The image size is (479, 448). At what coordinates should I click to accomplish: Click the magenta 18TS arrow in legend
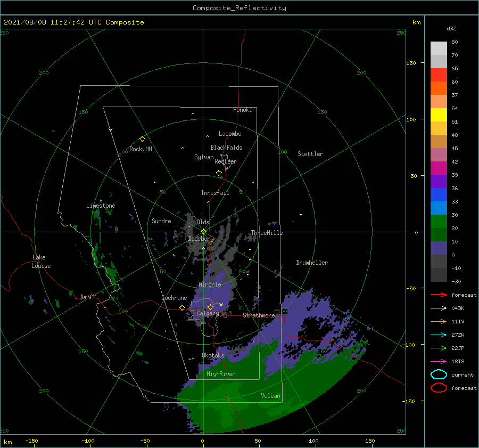point(439,362)
